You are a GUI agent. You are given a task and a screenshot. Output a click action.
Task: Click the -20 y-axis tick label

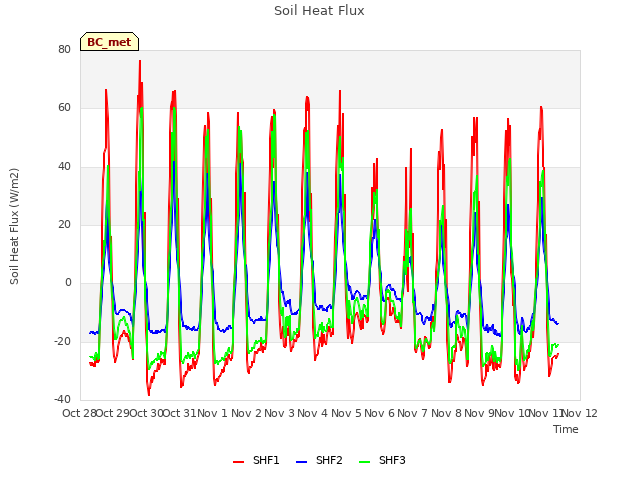pyautogui.click(x=62, y=341)
